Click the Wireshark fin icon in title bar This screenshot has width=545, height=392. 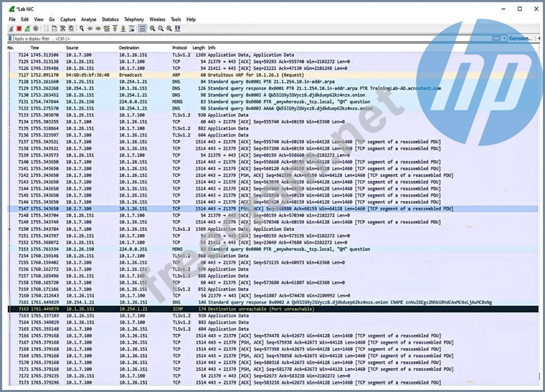[12, 9]
